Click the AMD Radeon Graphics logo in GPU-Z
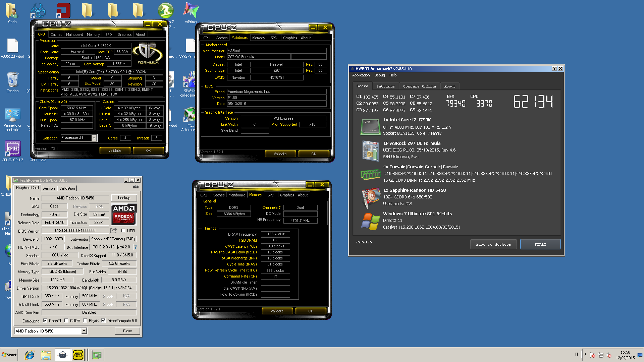 (x=124, y=214)
